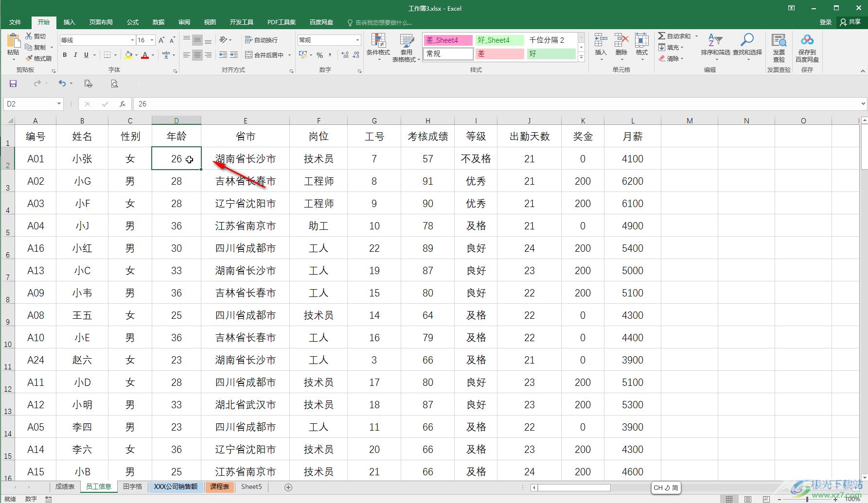Image resolution: width=868 pixels, height=503 pixels.
Task: Click the comma style icon
Action: point(330,55)
